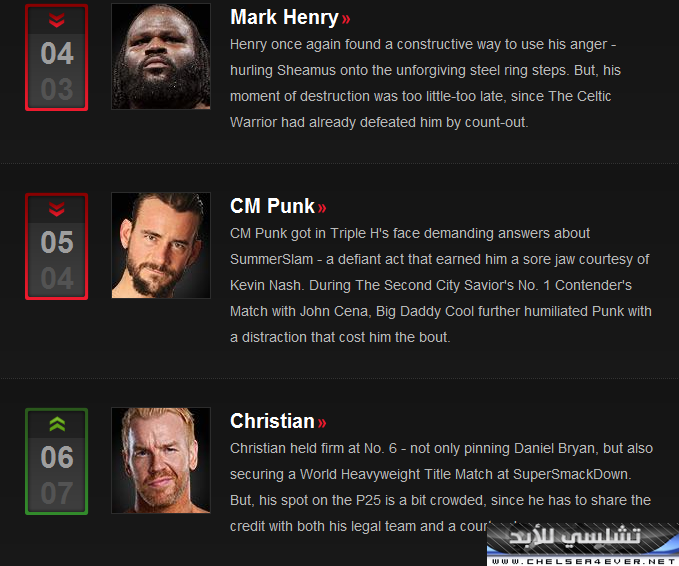Open the Christian name link

[x=272, y=421]
